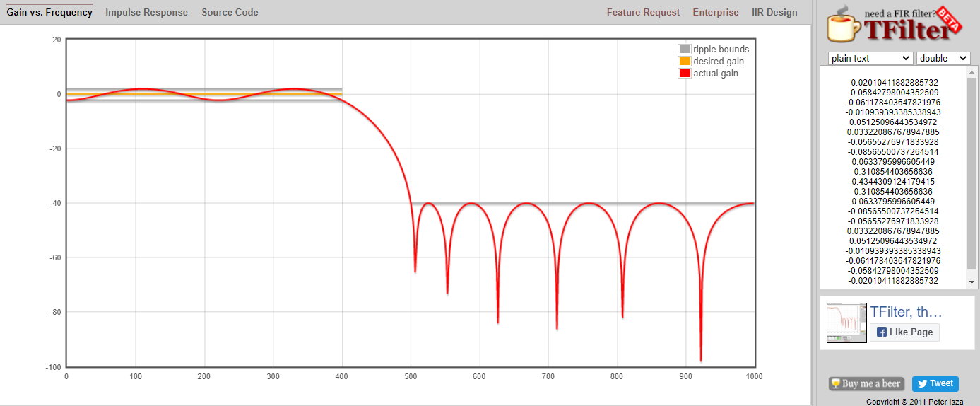
Task: Go to the Enterprise page link
Action: [715, 12]
